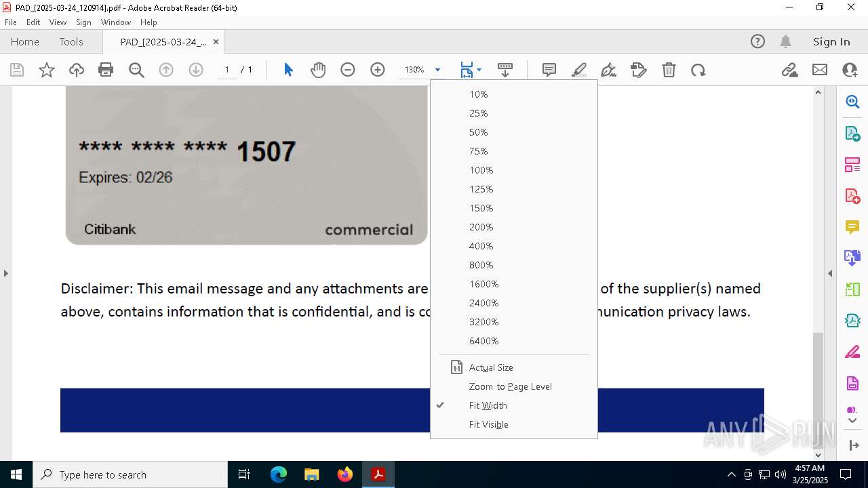Close the PAD document tab
Viewport: 868px width, 488px height.
(216, 41)
